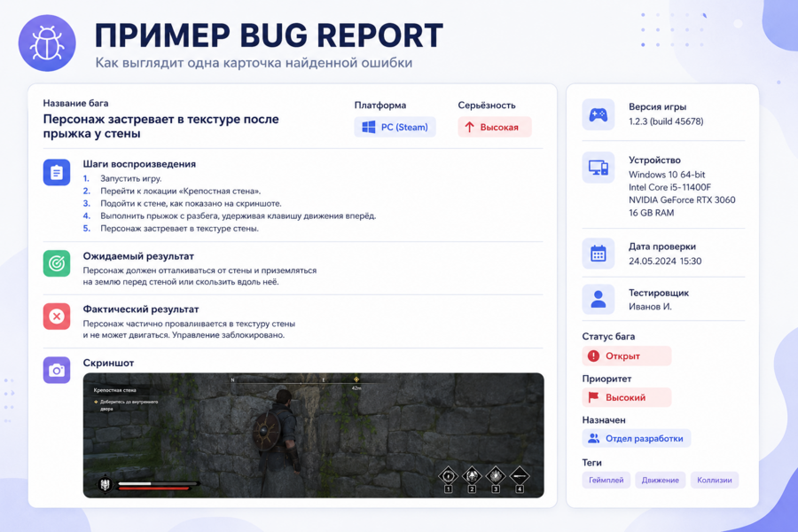Click the exclamation icon in Открыт status
Viewport: 798px width, 532px height.
593,356
